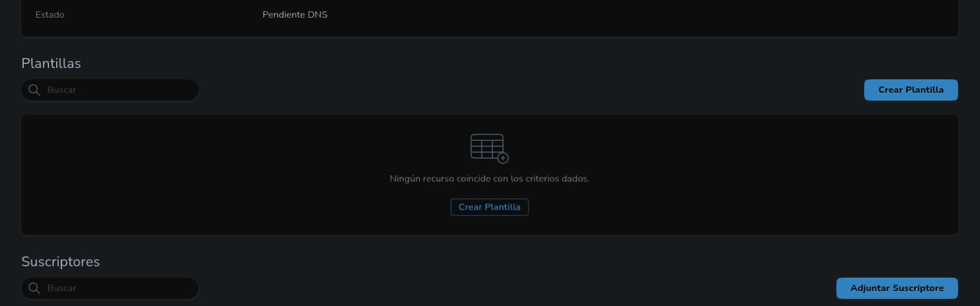Select the Suscriptores section heading

(60, 262)
